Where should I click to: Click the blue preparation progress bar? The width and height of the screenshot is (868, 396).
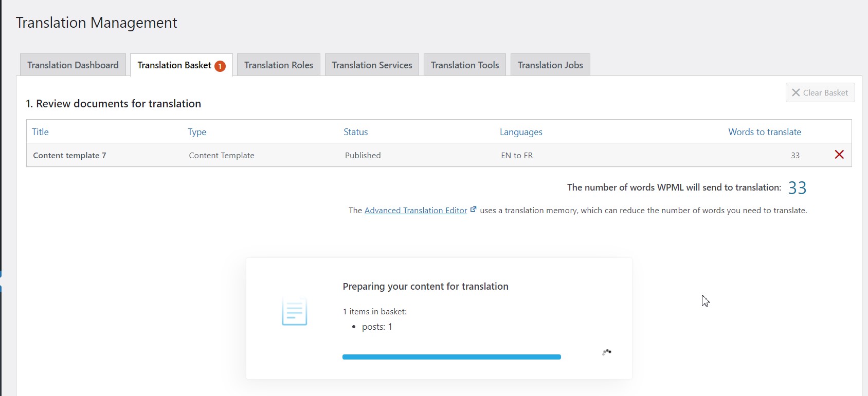coord(451,357)
